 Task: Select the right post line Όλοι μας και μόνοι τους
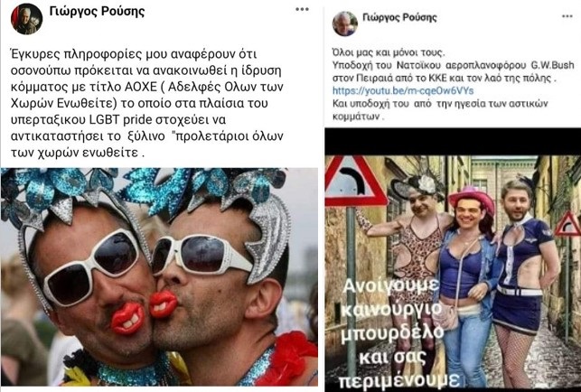[389, 52]
